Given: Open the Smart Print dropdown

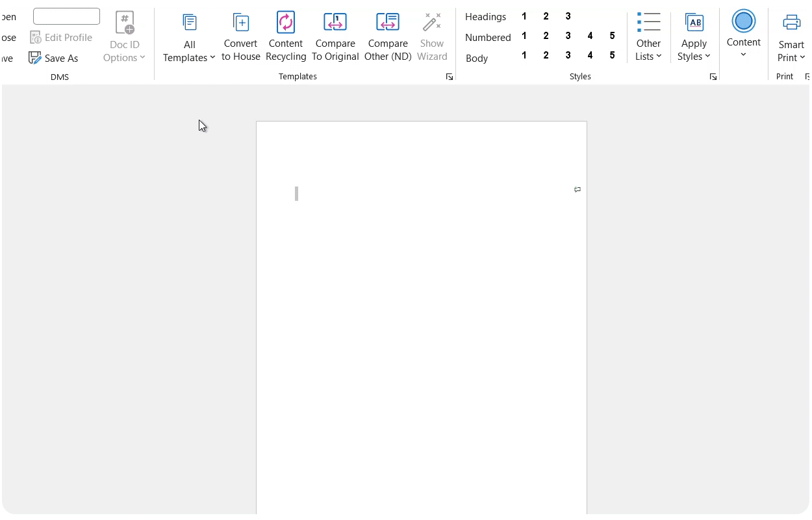Looking at the screenshot, I should click(x=791, y=37).
